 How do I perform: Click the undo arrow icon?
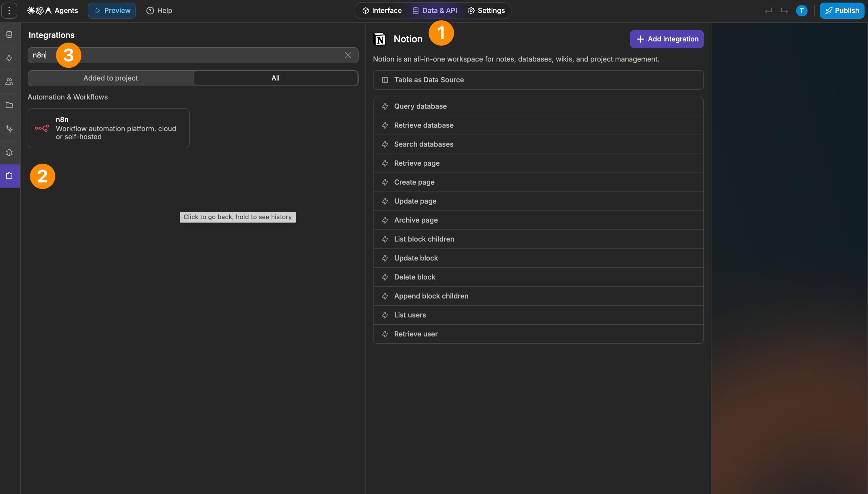point(768,11)
